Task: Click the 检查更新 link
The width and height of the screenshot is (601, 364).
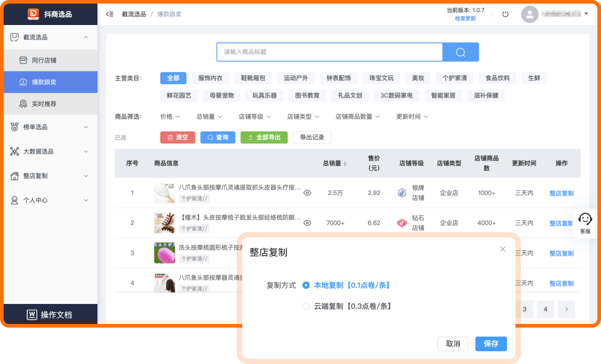Action: [x=465, y=18]
